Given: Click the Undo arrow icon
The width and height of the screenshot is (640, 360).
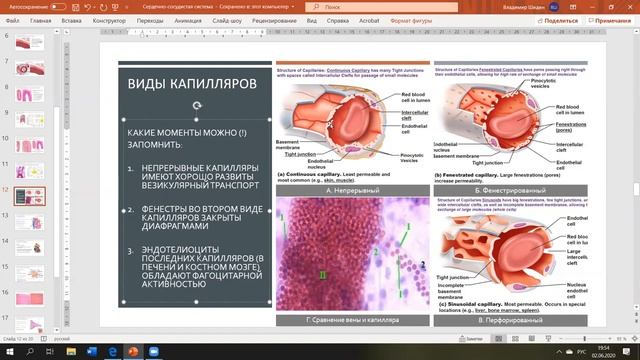Looking at the screenshot, I should point(87,7).
